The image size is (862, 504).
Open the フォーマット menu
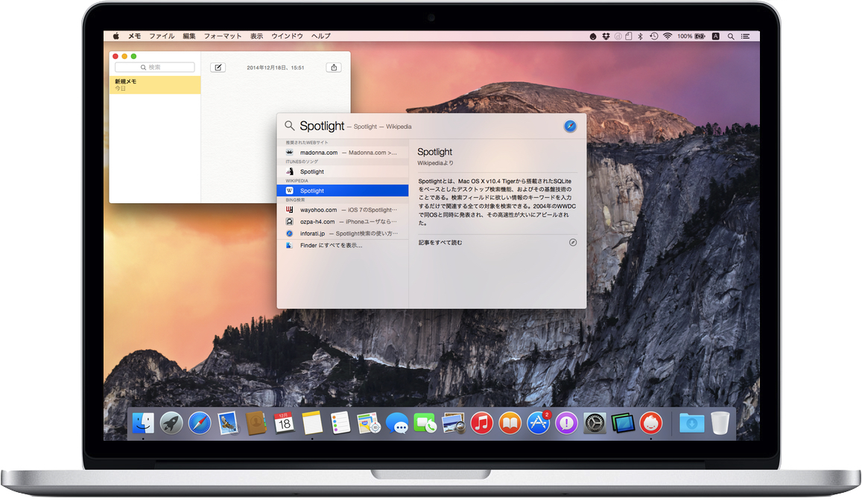pos(223,36)
